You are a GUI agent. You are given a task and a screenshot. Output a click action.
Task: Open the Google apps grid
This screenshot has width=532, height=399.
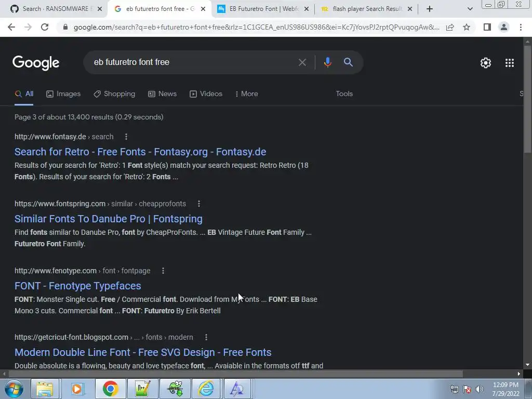pyautogui.click(x=509, y=63)
